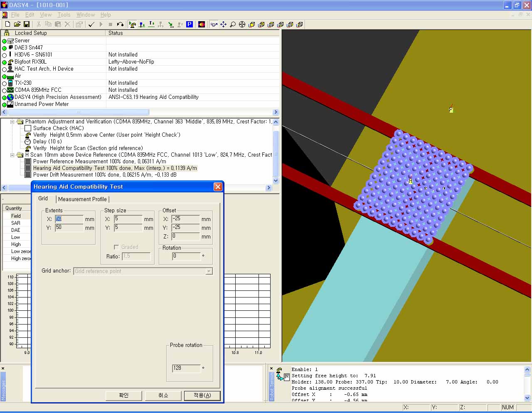This screenshot has width=532, height=413.
Task: Select the four-arrow pan tool
Action: coord(223,25)
